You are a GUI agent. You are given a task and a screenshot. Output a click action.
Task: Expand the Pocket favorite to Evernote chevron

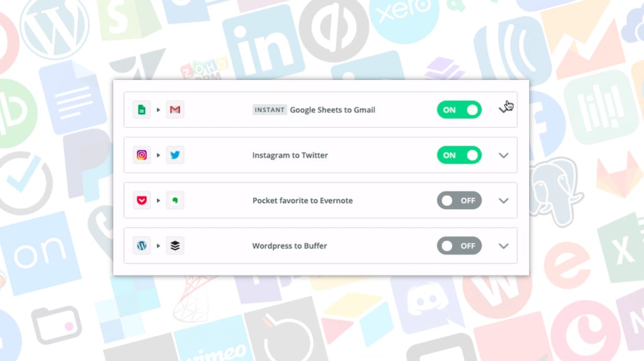503,200
